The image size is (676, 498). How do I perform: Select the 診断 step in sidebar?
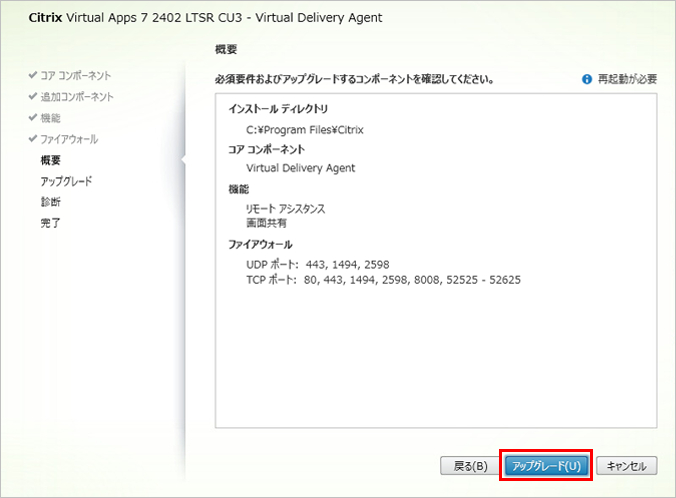pos(50,202)
